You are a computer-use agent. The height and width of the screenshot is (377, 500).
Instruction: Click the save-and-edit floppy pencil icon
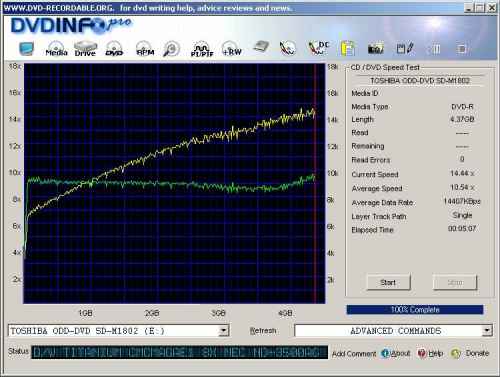coord(405,49)
